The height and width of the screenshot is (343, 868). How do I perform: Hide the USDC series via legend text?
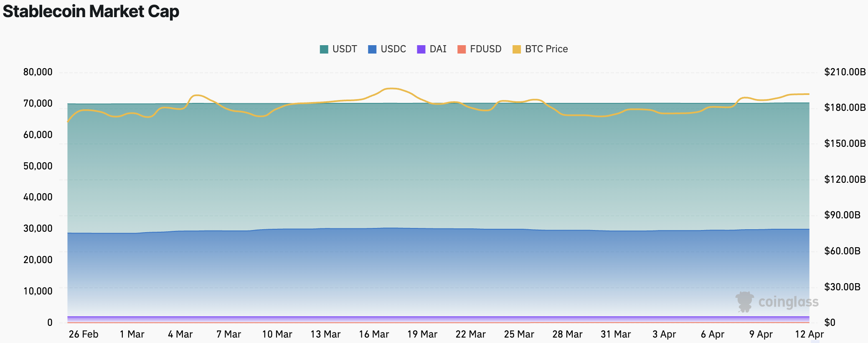click(393, 49)
